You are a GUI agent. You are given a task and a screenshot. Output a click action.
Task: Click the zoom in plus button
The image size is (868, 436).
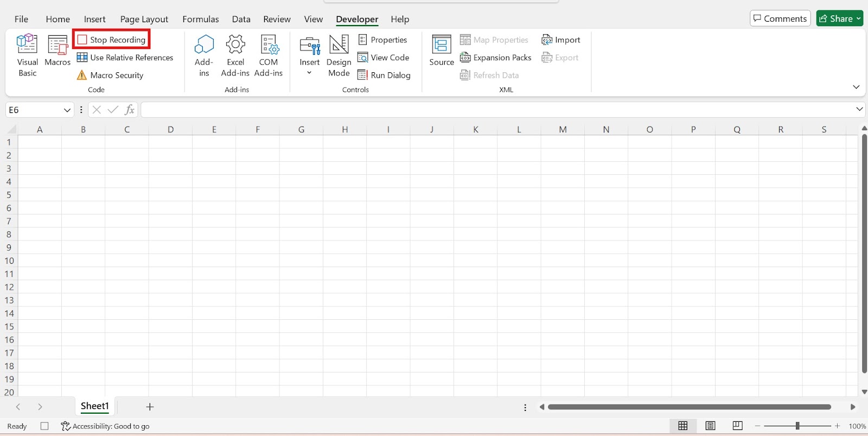(838, 426)
